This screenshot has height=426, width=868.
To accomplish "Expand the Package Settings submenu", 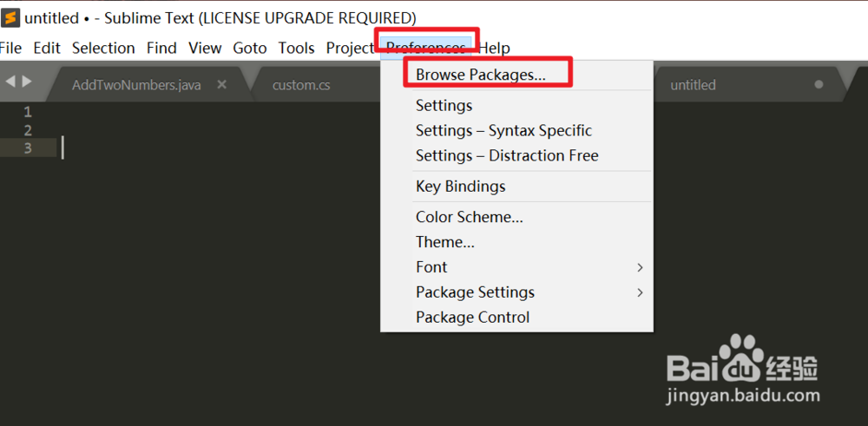I will (640, 292).
